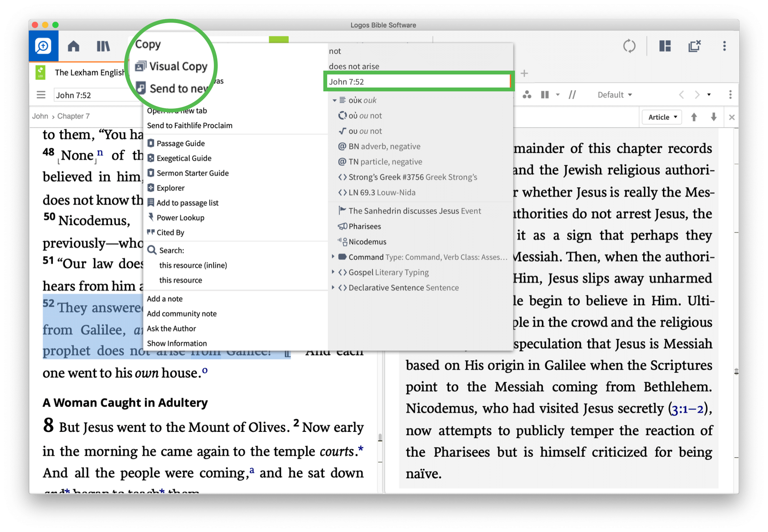Close the locator bar X
This screenshot has width=768, height=532.
point(732,117)
